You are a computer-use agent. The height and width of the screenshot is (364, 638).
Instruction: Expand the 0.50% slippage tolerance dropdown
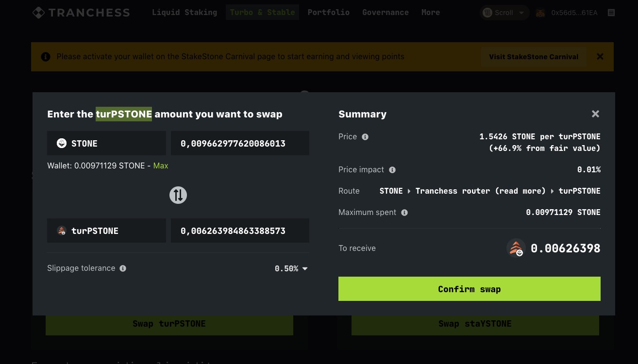tap(291, 268)
